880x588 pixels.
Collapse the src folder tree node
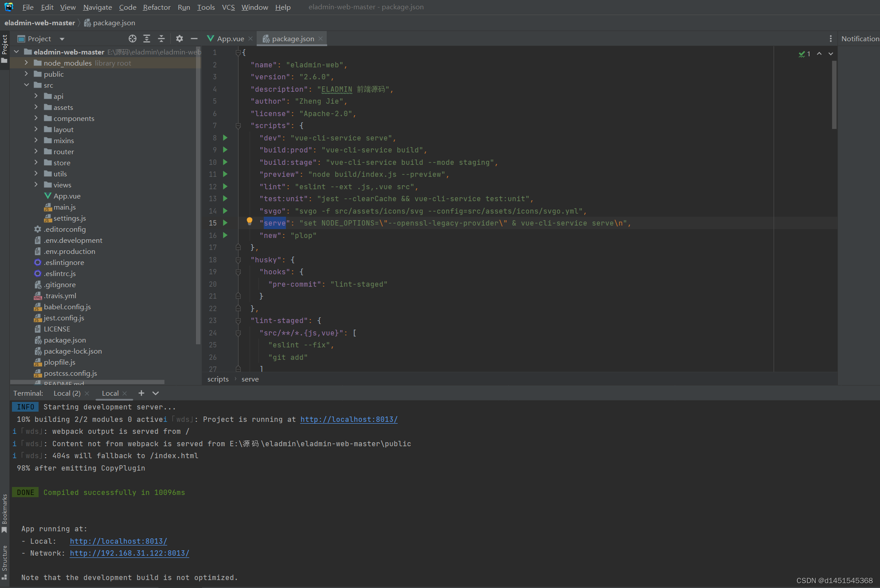tap(26, 85)
